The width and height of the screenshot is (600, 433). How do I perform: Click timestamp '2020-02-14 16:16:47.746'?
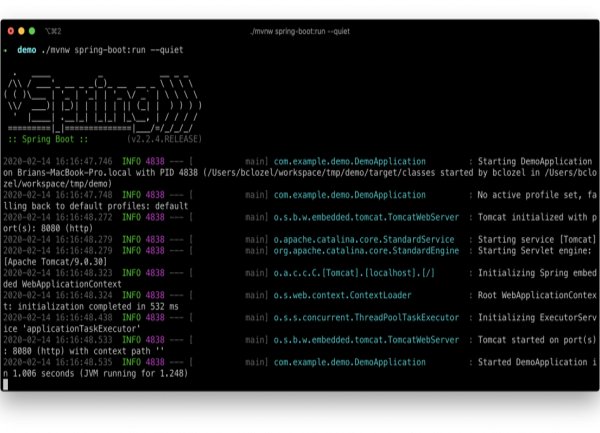pos(58,161)
